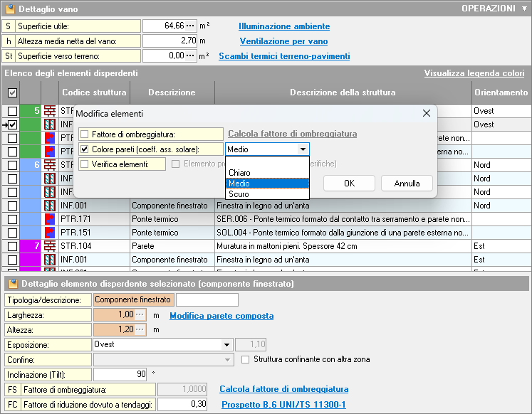The width and height of the screenshot is (532, 414).
Task: Select Chiaro from the color list
Action: (239, 173)
